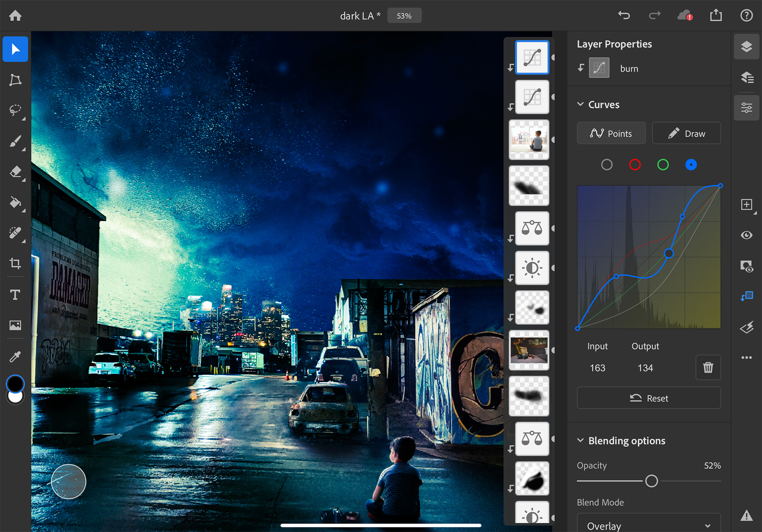Screen dimensions: 762x532
Task: Select the Warp tool
Action: (x=16, y=81)
